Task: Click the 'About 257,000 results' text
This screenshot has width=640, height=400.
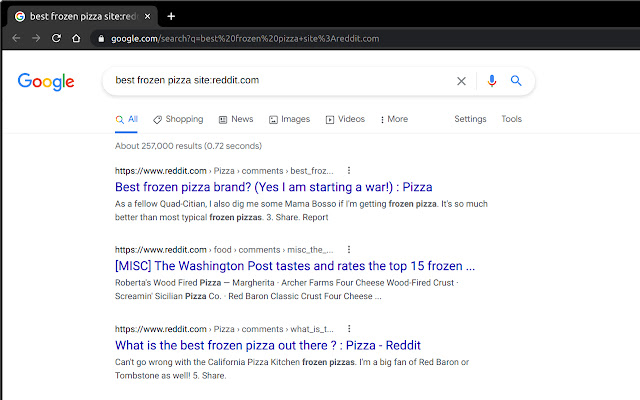Action: pyautogui.click(x=188, y=146)
